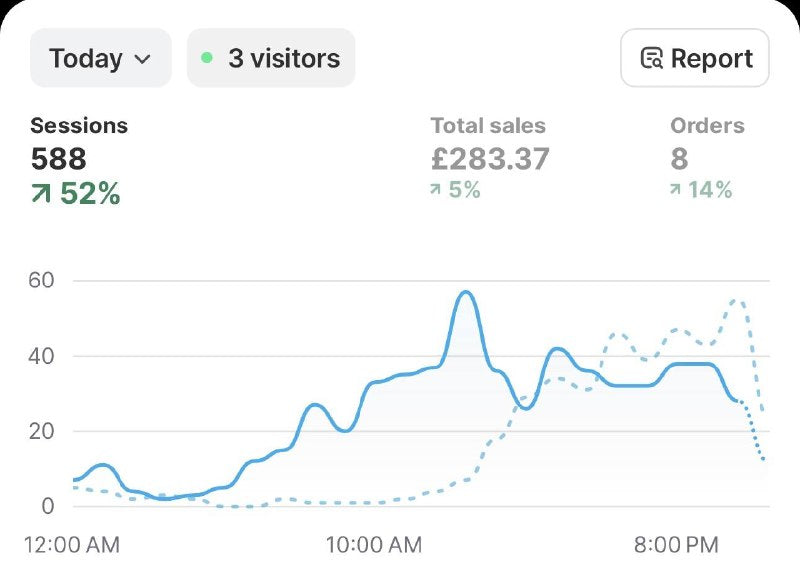Open the Today date range dropdown
This screenshot has height=572, width=800.
(100, 58)
